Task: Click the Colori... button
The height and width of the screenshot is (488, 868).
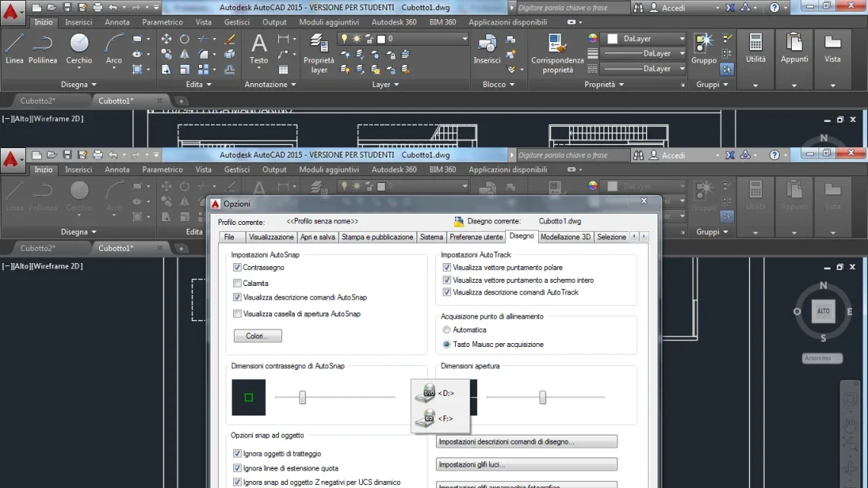Action: (x=258, y=335)
